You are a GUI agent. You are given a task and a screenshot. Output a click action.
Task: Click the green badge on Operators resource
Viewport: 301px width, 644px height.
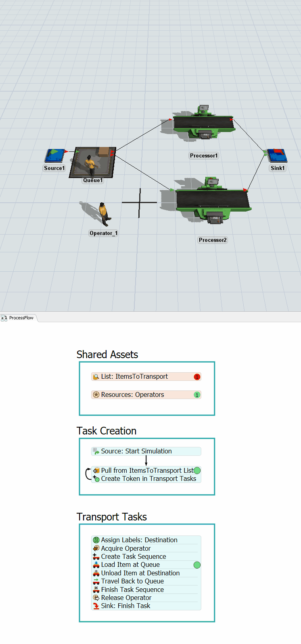click(197, 395)
